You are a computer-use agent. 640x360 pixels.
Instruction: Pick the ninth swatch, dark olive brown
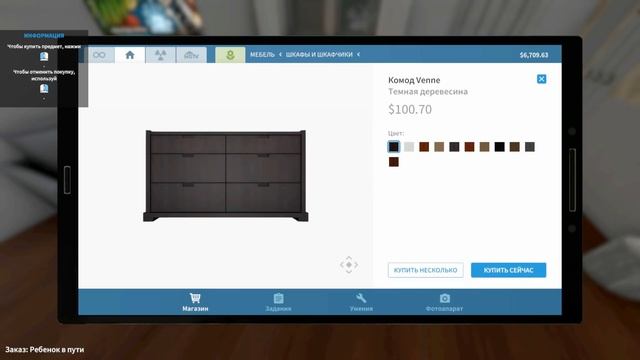click(x=515, y=147)
